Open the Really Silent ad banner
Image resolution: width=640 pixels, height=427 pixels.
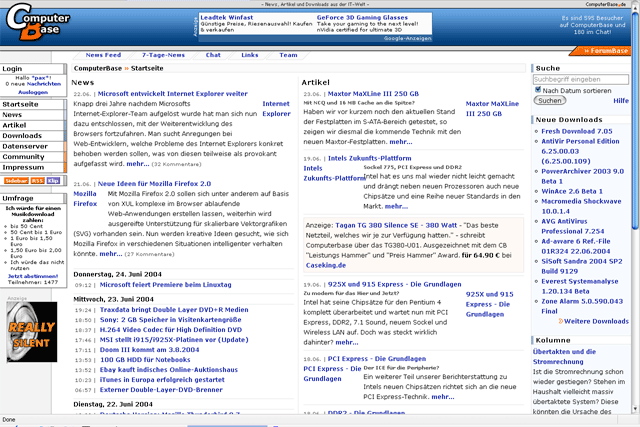pyautogui.click(x=32, y=332)
